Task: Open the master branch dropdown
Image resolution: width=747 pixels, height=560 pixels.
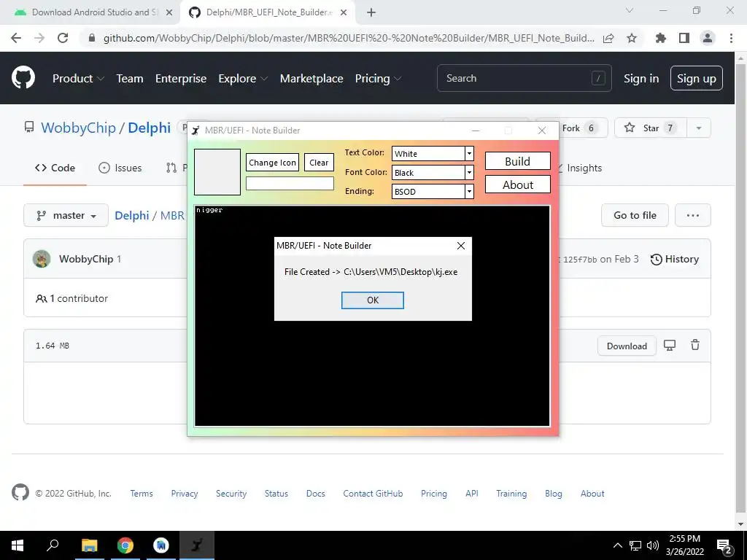Action: coord(66,215)
